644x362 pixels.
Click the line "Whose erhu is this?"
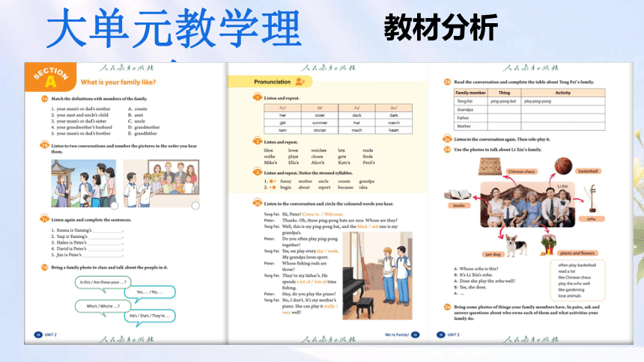[x=479, y=269]
